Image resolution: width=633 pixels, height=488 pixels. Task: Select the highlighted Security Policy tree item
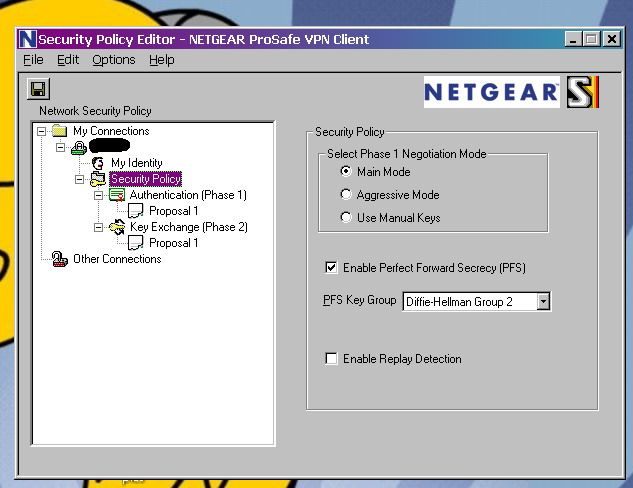pos(146,179)
